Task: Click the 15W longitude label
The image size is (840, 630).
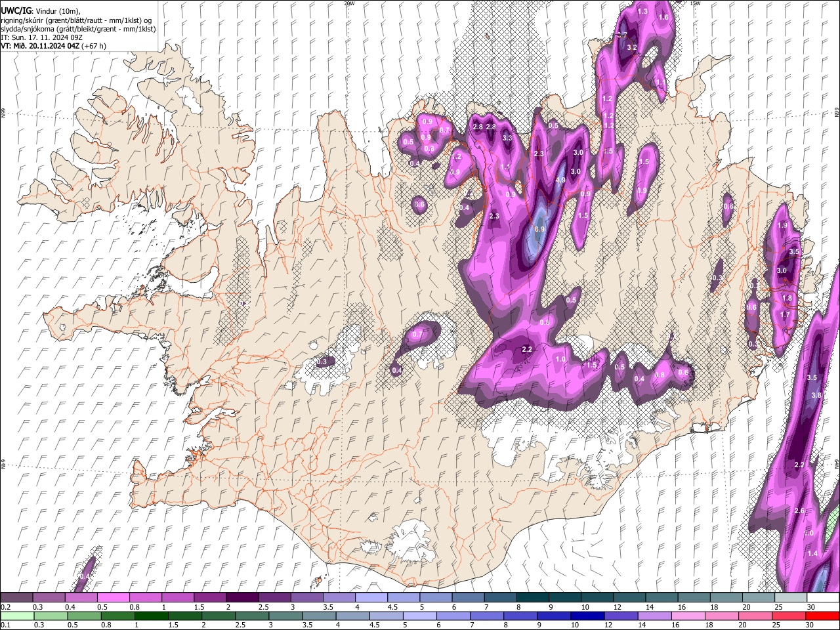Action: pos(696,3)
